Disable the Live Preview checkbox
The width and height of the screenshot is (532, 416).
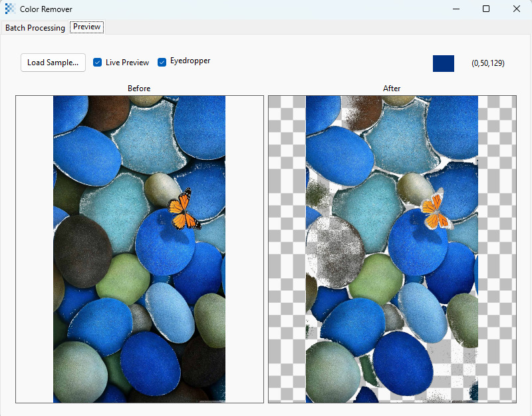pos(97,63)
